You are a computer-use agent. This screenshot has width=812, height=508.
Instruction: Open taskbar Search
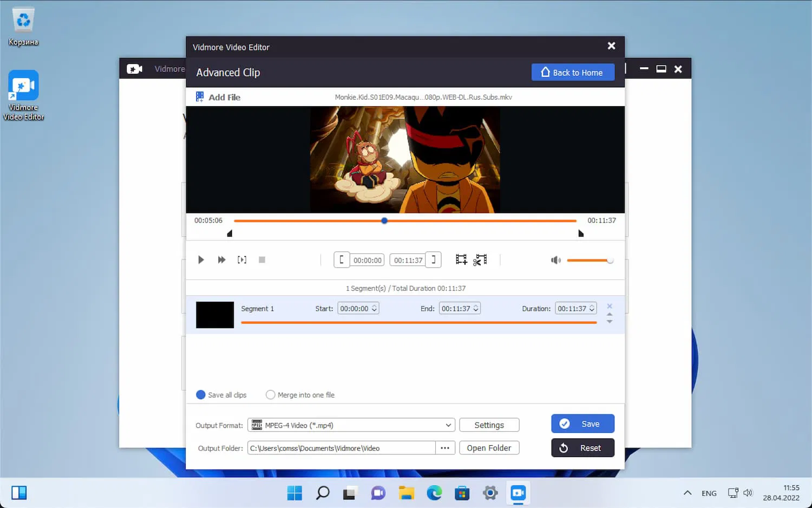323,493
